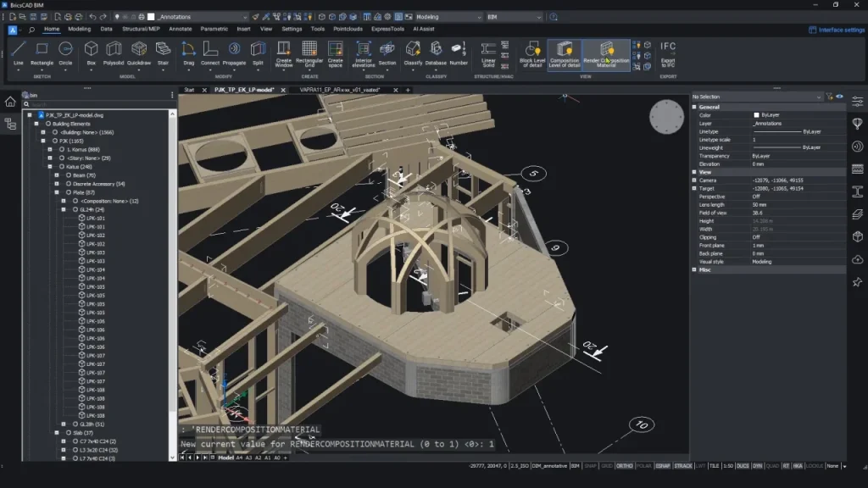This screenshot has width=868, height=488.
Task: Open the No Selection dropdown in Properties
Action: (819, 97)
